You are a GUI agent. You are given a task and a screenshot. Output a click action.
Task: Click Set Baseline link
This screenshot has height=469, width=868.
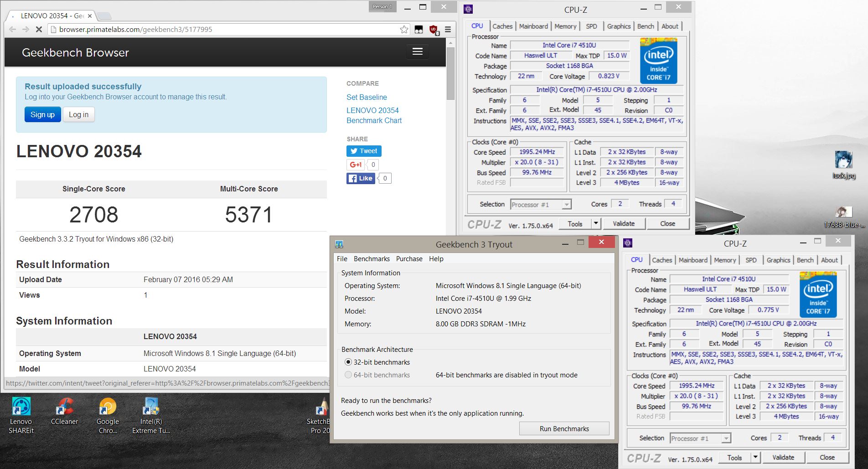pyautogui.click(x=367, y=97)
